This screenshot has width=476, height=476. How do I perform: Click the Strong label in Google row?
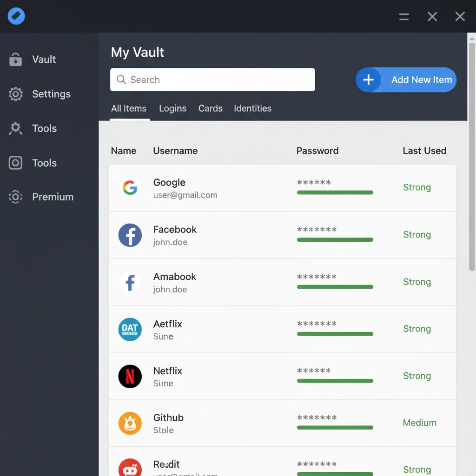417,187
